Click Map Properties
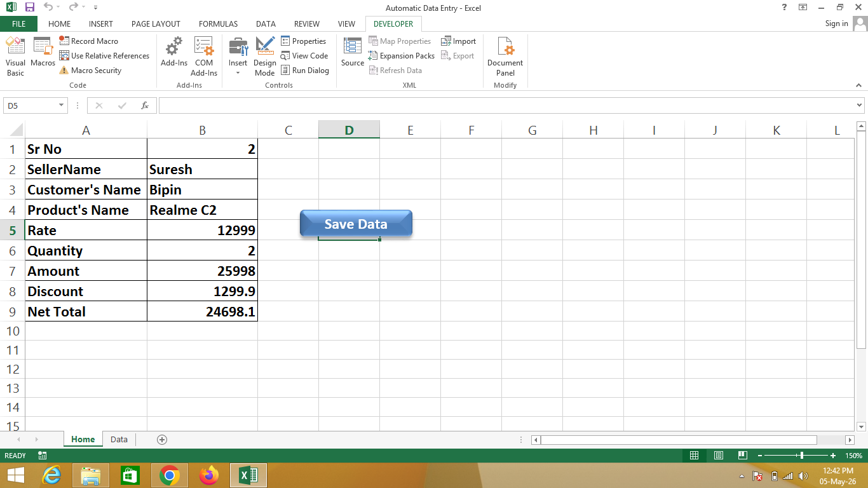The image size is (868, 488). click(x=400, y=41)
